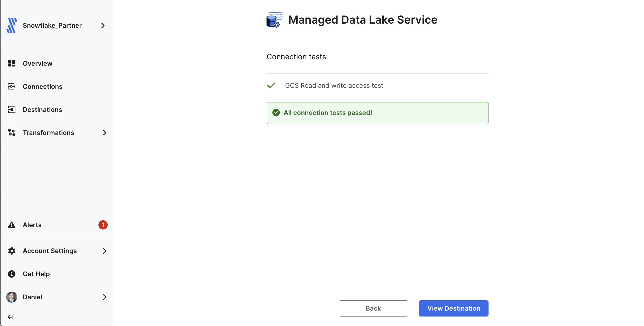
Task: Expand the Snowflake_Partner account chevron
Action: 103,25
